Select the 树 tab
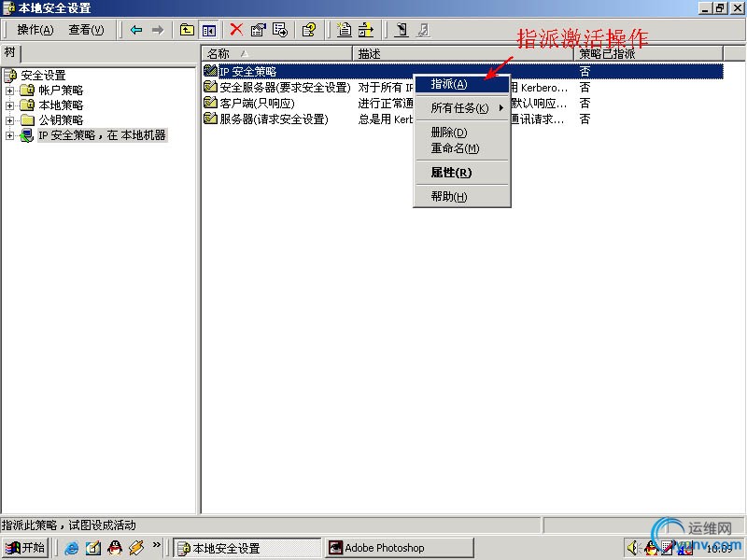The image size is (747, 560). (10, 52)
